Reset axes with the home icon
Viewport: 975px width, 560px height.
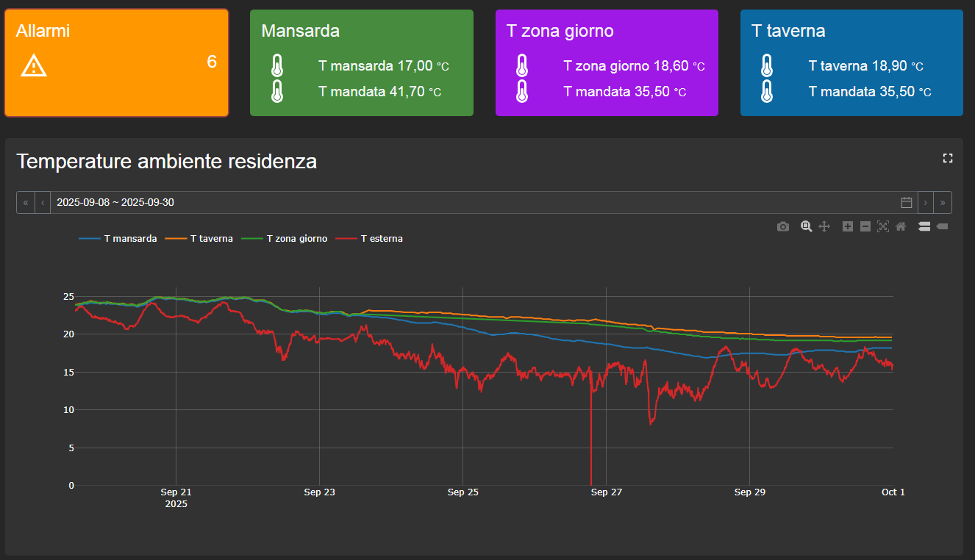click(x=901, y=227)
